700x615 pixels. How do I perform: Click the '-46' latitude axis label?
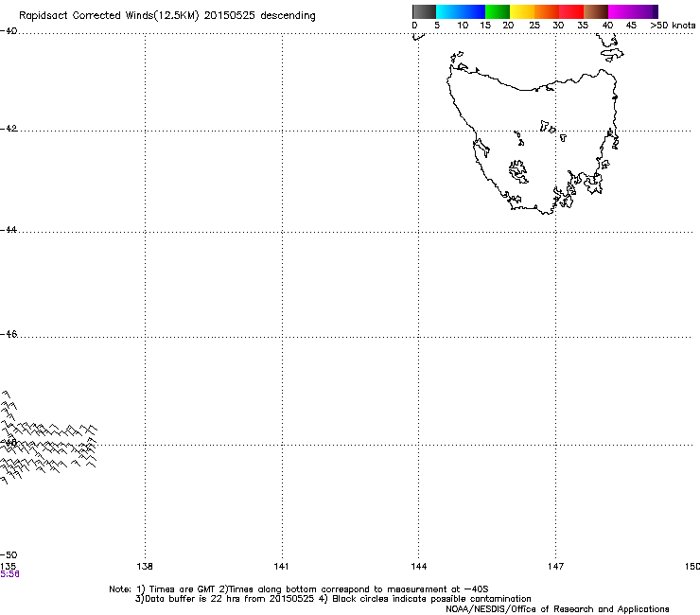point(9,334)
